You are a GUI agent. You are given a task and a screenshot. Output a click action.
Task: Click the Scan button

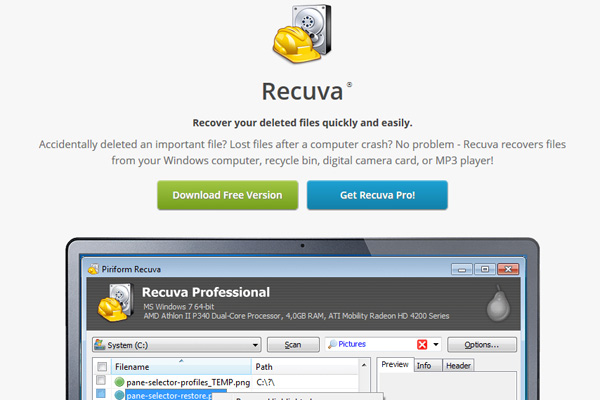pyautogui.click(x=293, y=345)
